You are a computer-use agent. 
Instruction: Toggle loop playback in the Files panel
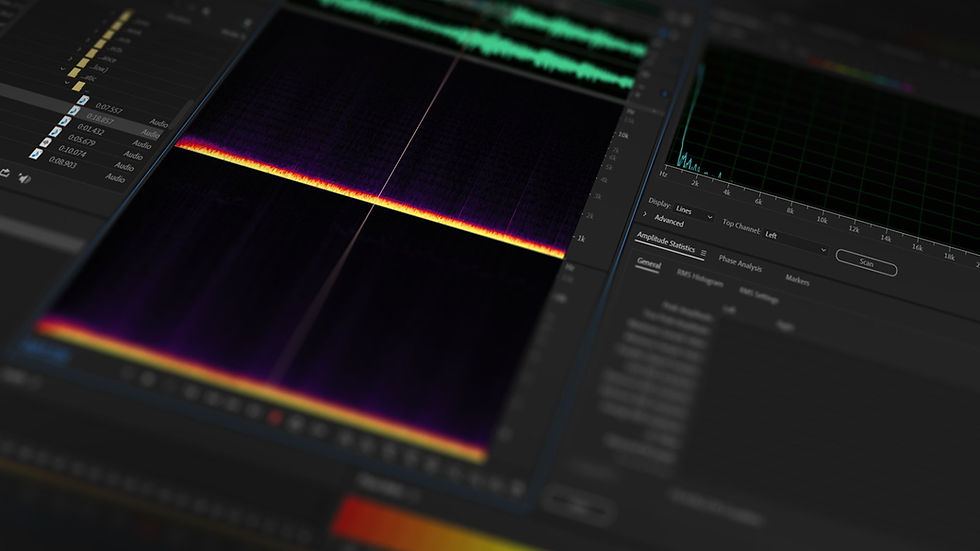(5, 174)
